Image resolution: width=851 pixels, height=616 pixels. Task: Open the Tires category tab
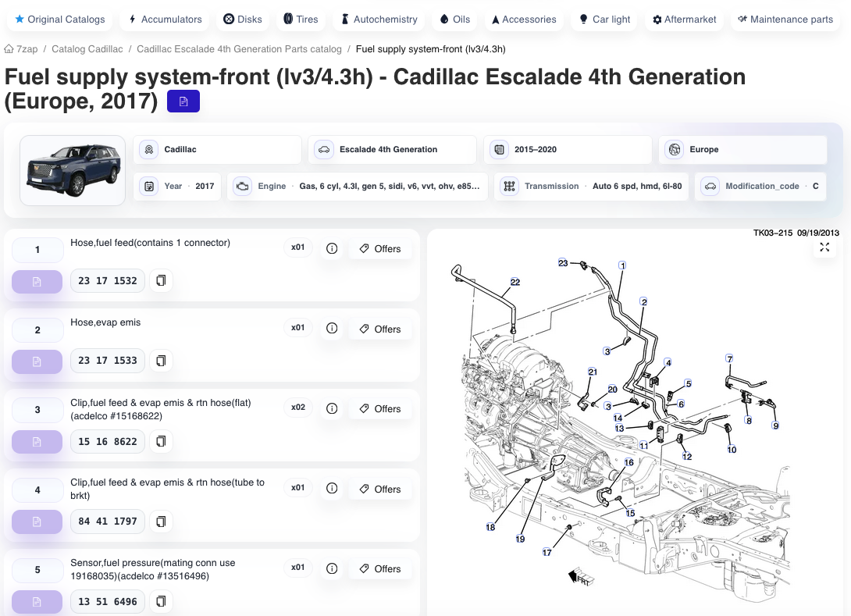pos(301,20)
